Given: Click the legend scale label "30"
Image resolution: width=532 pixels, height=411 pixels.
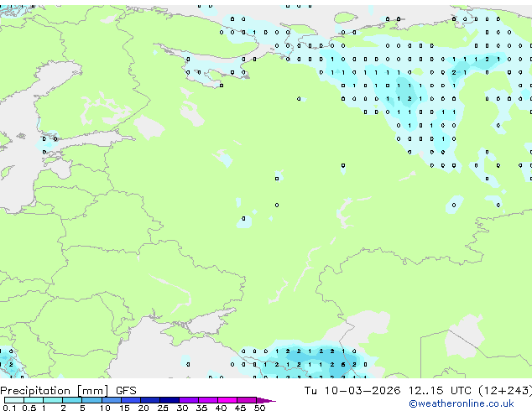Looking at the screenshot, I should [x=182, y=408].
